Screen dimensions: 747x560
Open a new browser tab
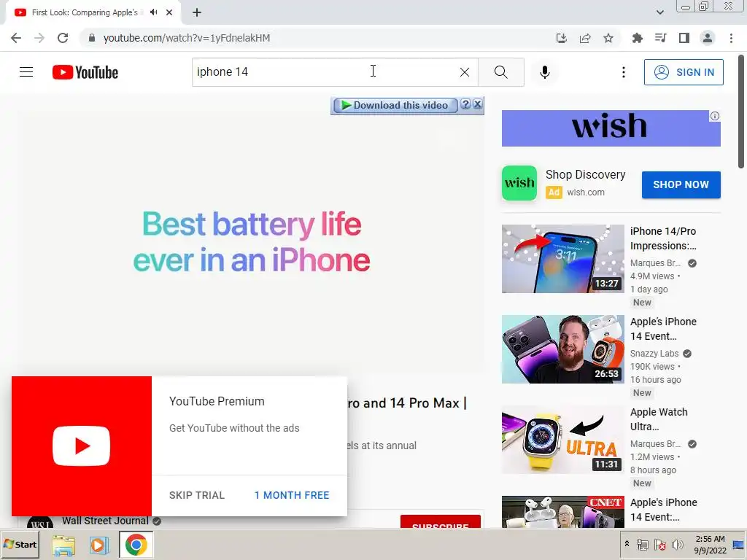197,12
